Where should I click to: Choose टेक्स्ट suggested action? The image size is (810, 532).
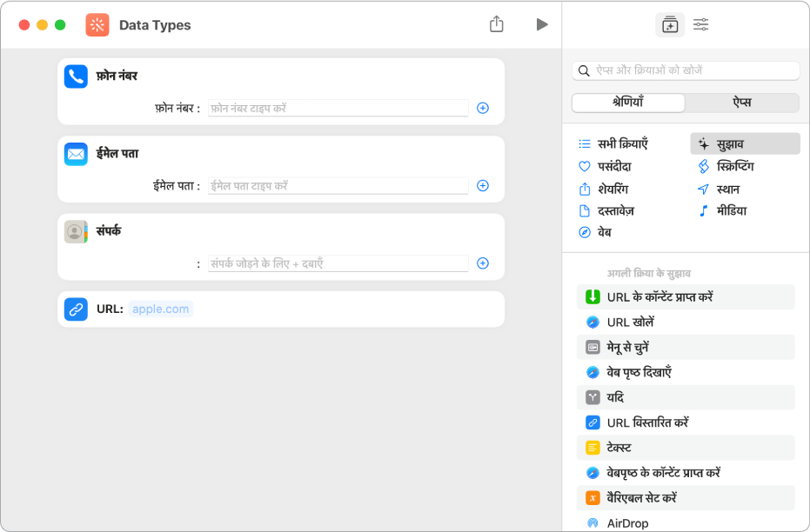686,448
